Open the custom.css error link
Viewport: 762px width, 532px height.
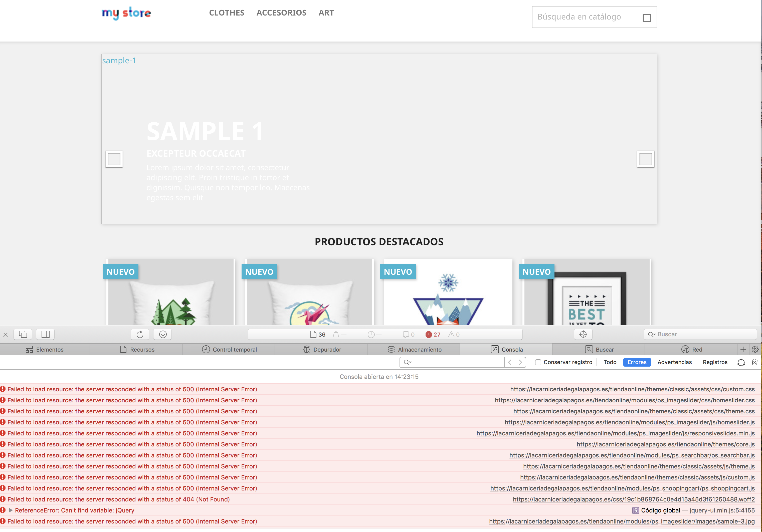click(632, 389)
